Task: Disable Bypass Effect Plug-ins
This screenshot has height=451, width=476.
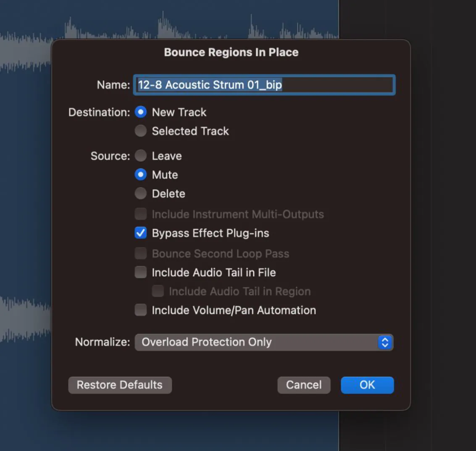Action: pyautogui.click(x=141, y=233)
